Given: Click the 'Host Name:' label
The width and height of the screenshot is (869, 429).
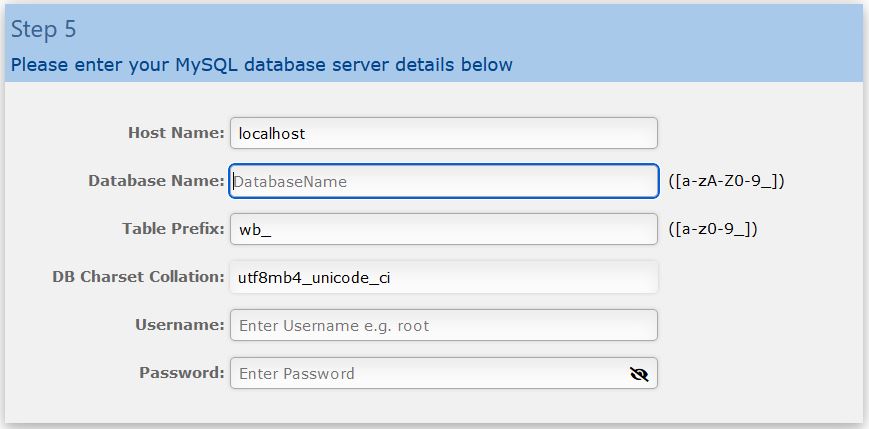Looking at the screenshot, I should tap(176, 133).
